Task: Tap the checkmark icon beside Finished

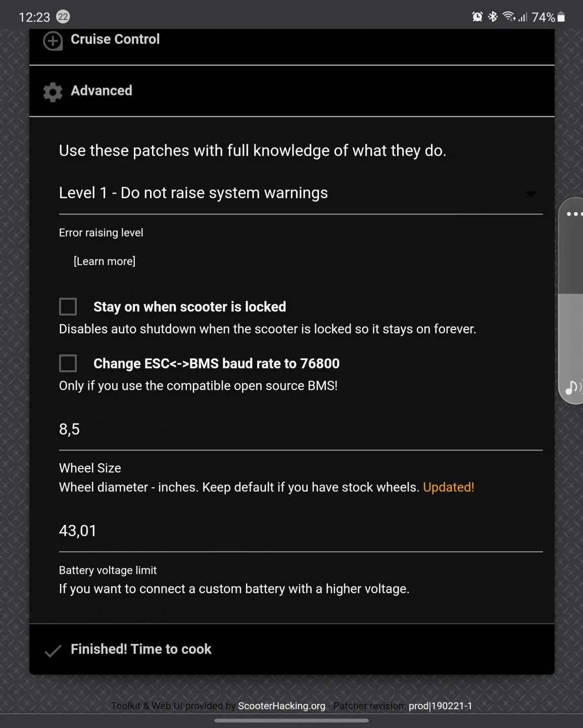Action: [x=53, y=651]
